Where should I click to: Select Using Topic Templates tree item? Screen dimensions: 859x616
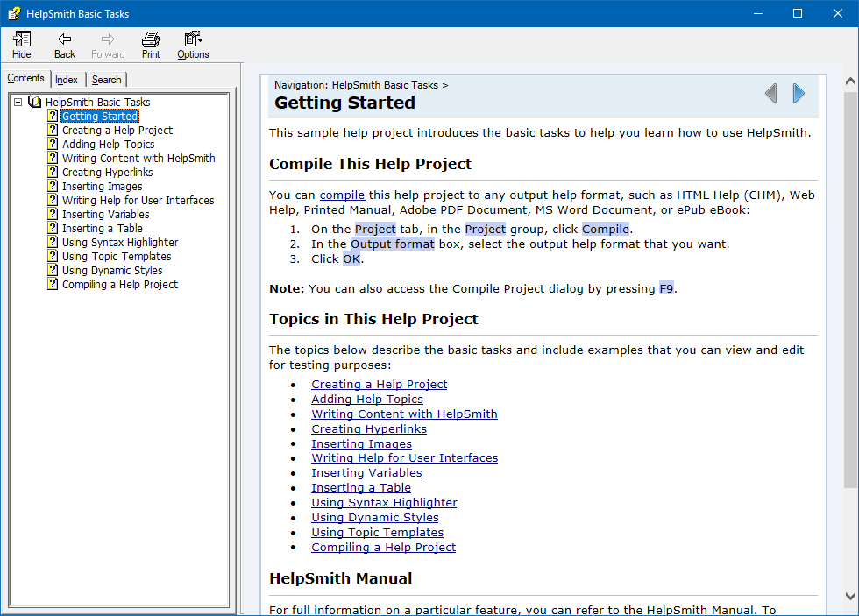pos(117,256)
